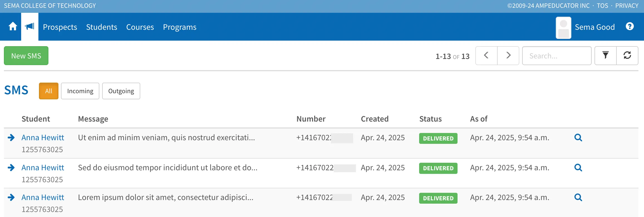Image resolution: width=644 pixels, height=217 pixels.
Task: Expand row arrow for 'Sed do eiusmod' message
Action: coord(11,167)
